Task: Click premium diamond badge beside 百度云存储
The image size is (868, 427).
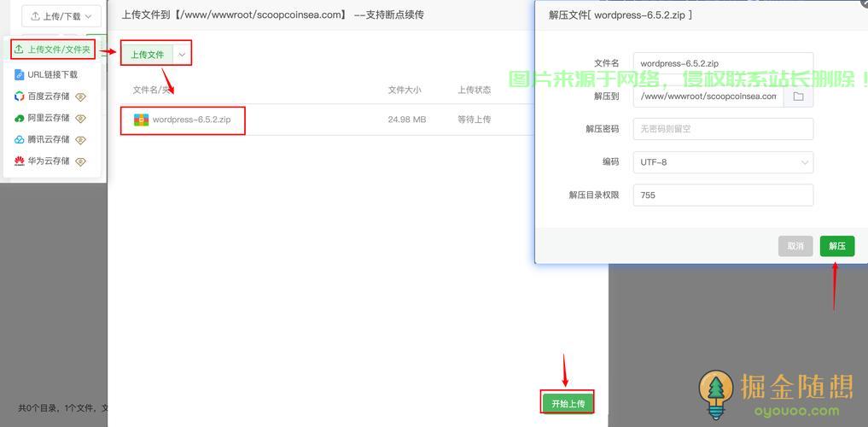Action: [x=81, y=97]
